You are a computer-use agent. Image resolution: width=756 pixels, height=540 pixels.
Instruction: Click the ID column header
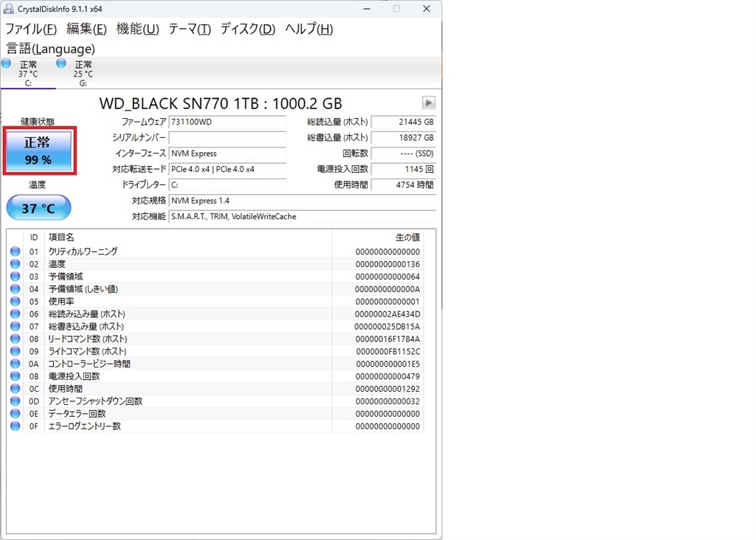[x=34, y=238]
